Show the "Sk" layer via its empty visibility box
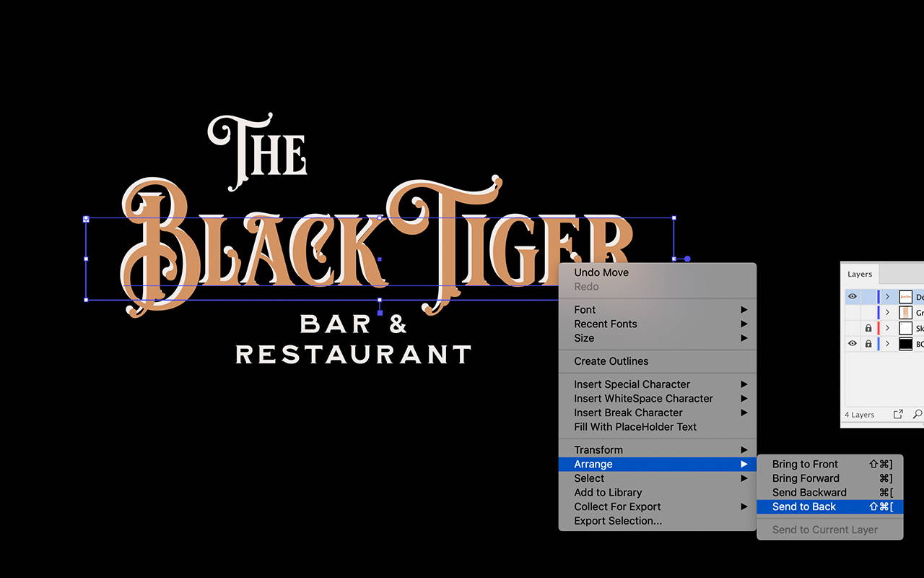 [x=853, y=328]
